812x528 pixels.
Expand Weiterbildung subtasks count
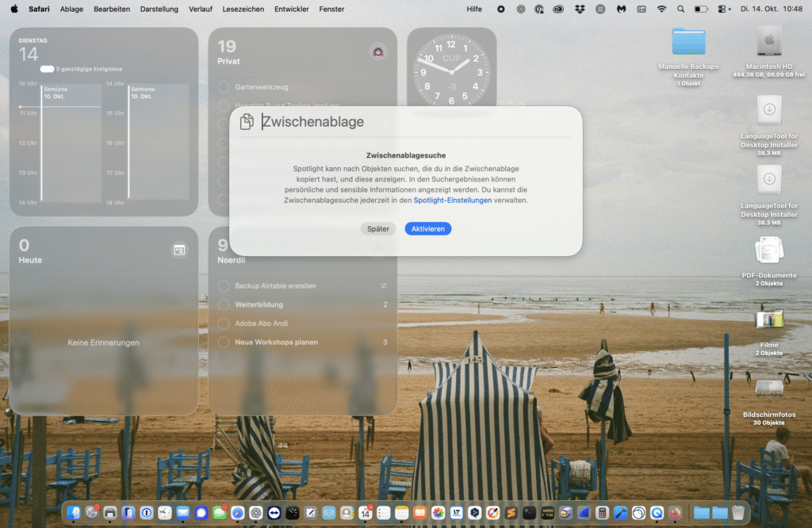tap(385, 304)
